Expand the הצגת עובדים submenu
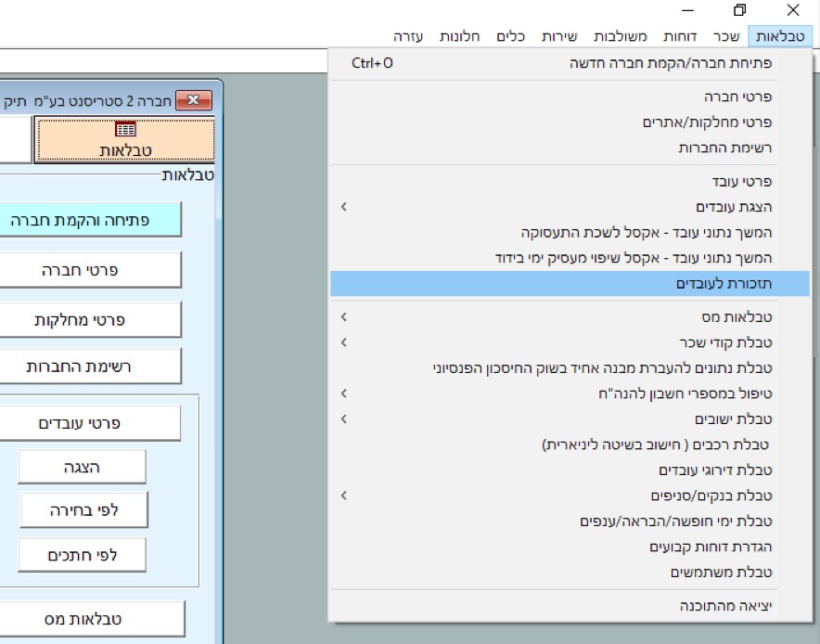Viewport: 820px width, 644px height. [x=570, y=207]
